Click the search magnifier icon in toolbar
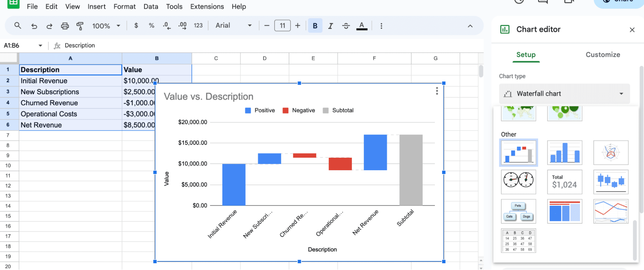The width and height of the screenshot is (644, 270). (x=18, y=25)
